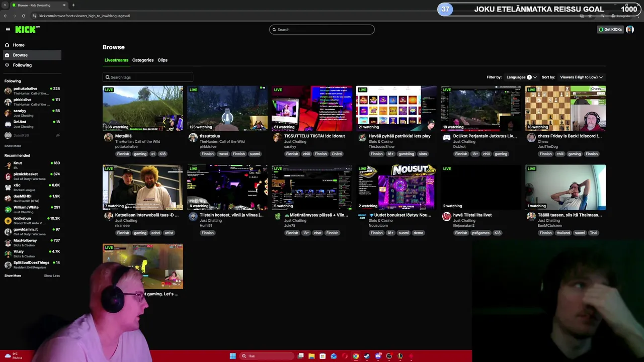
Task: Open File Explorer from the taskbar
Action: [311, 356]
